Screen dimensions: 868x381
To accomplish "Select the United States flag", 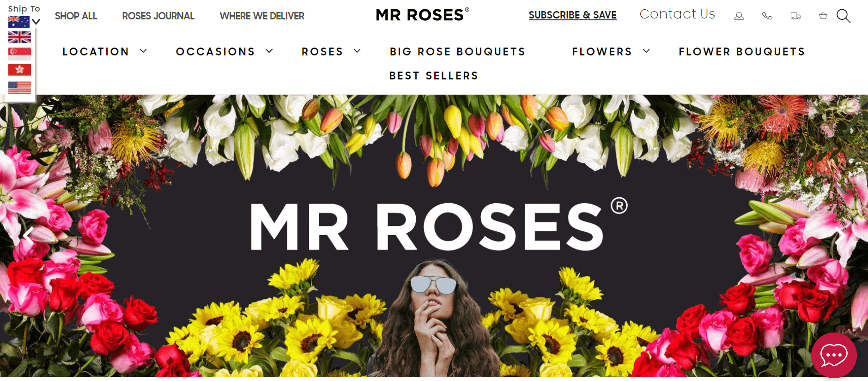I will point(19,87).
